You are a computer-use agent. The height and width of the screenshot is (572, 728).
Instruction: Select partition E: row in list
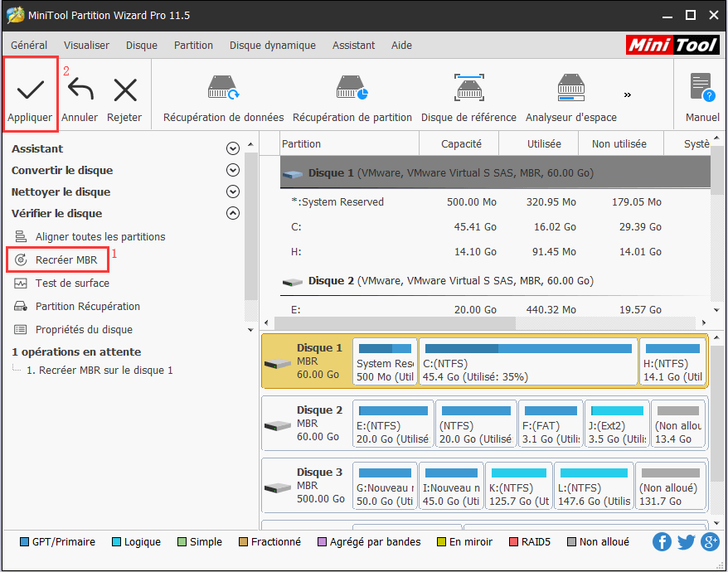point(495,309)
